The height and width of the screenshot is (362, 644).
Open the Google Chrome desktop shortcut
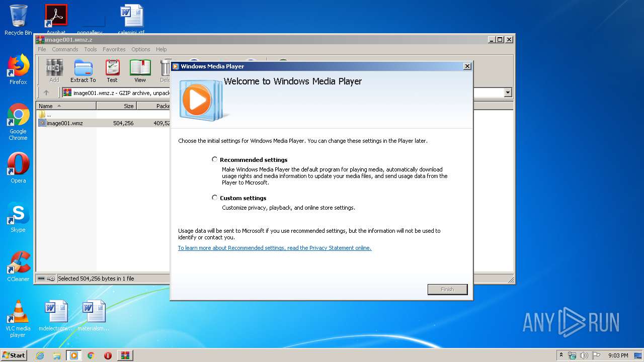point(18,122)
